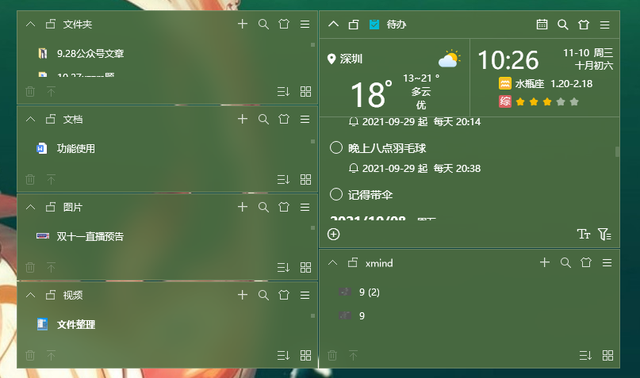
Task: Add an item to the 图片 panel
Action: 242,207
